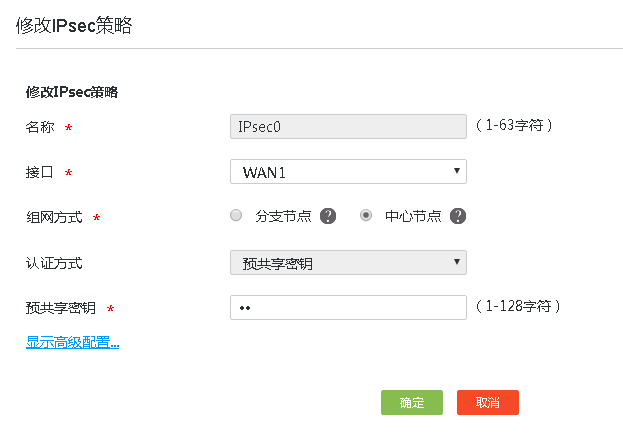
Task: Click the (1-63字符) hint text
Action: pos(514,126)
